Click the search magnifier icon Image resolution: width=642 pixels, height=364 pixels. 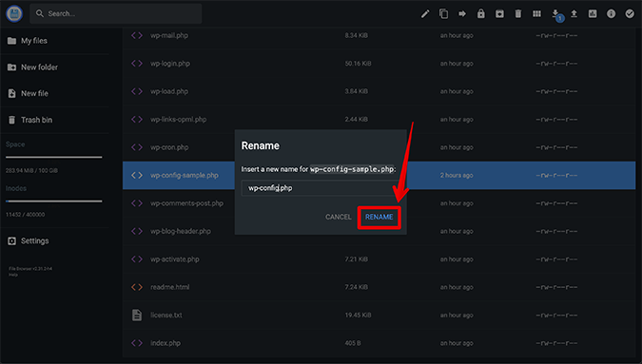[40, 13]
